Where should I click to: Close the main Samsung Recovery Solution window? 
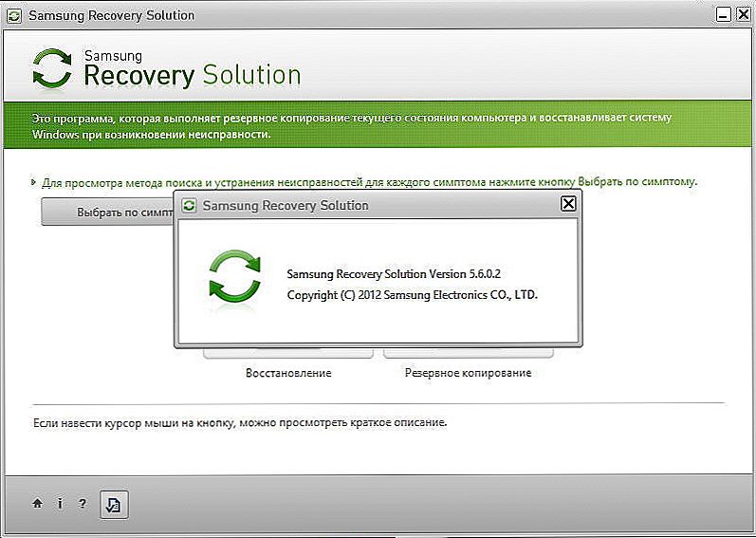click(x=744, y=15)
